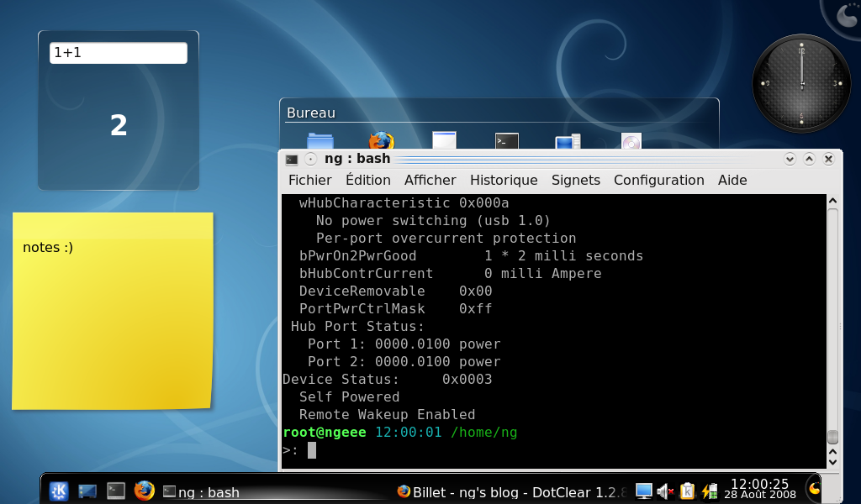Open the Signets menu in Konsole
861x504 pixels.
pos(575,180)
